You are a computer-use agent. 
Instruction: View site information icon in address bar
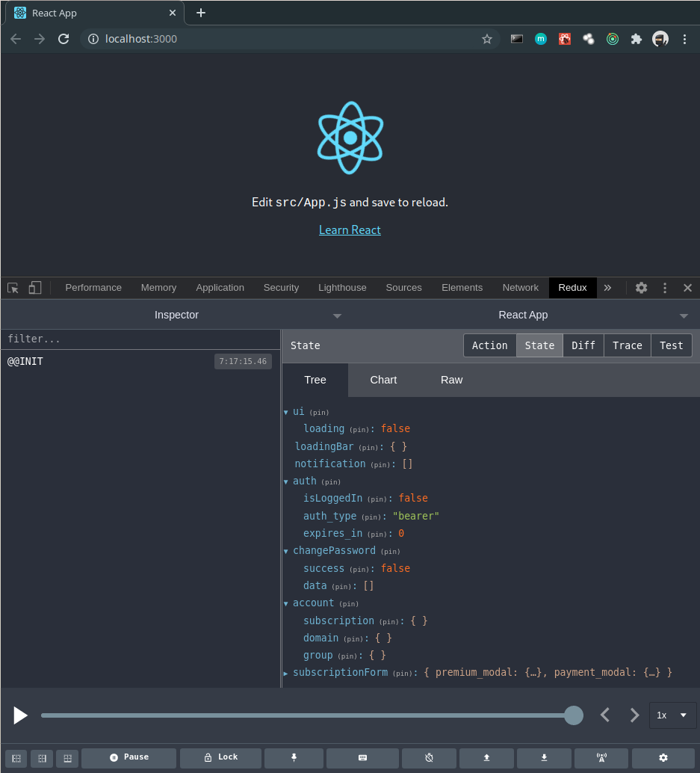93,39
